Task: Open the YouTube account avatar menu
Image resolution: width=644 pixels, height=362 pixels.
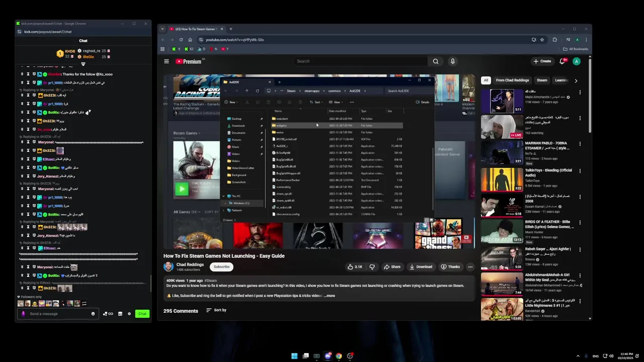Action: (577, 61)
